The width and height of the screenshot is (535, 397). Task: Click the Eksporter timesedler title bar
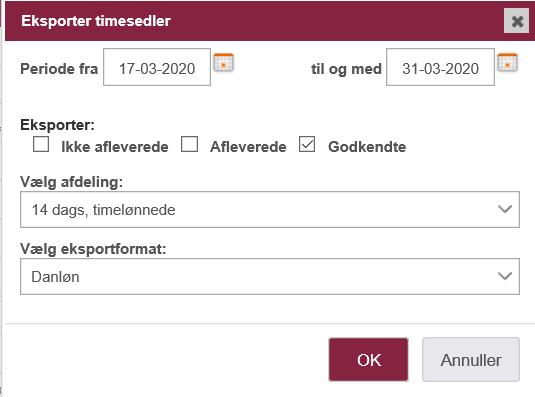pyautogui.click(x=254, y=21)
